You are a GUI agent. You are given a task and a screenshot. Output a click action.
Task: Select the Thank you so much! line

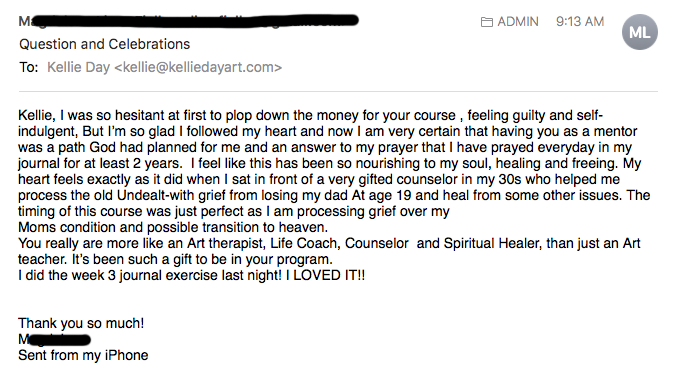point(81,323)
